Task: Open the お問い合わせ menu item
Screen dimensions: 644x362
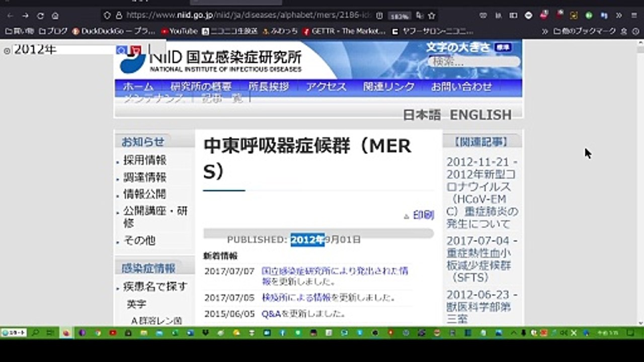Action: tap(461, 86)
